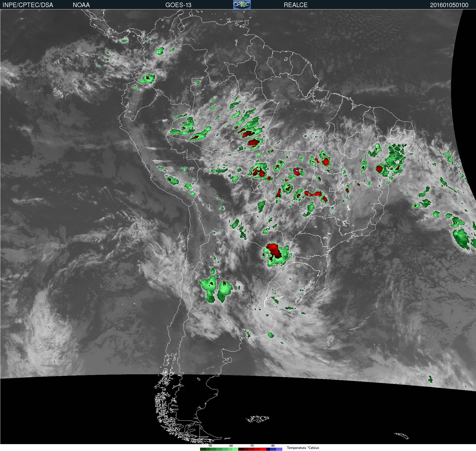Click the -60 legend value
The width and height of the screenshot is (476, 451).
tap(231, 446)
